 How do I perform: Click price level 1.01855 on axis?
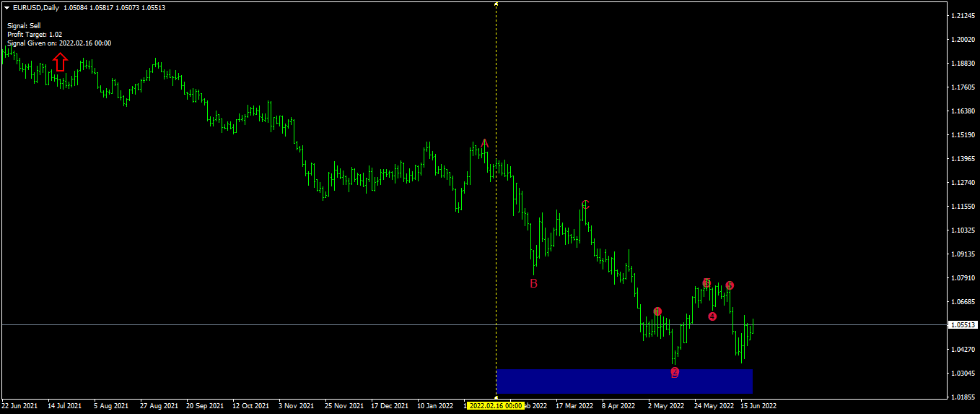point(963,397)
